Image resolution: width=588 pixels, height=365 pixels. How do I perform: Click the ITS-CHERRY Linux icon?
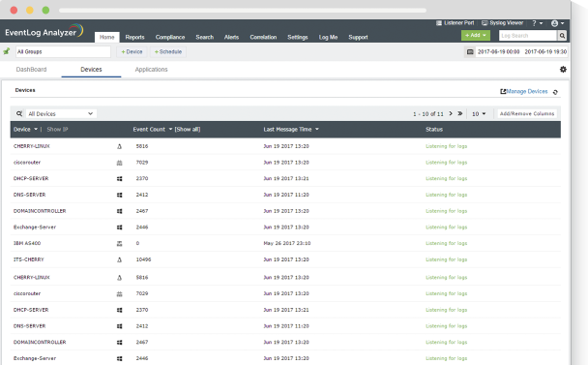tap(119, 259)
